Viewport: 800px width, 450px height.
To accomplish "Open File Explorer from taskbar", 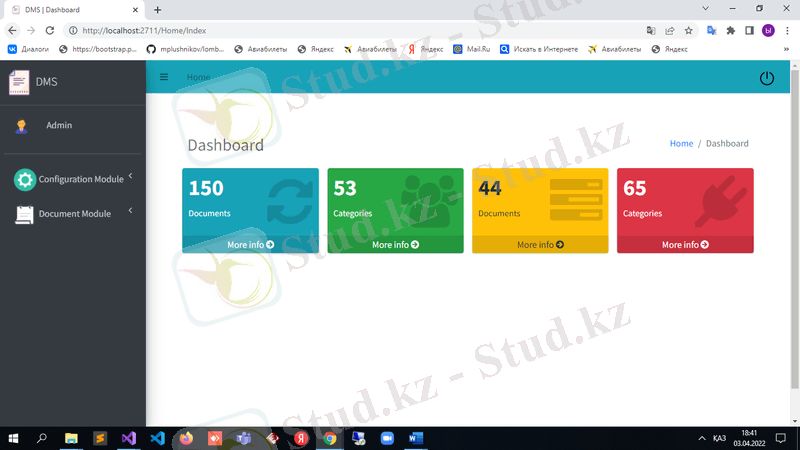I will tap(71, 438).
